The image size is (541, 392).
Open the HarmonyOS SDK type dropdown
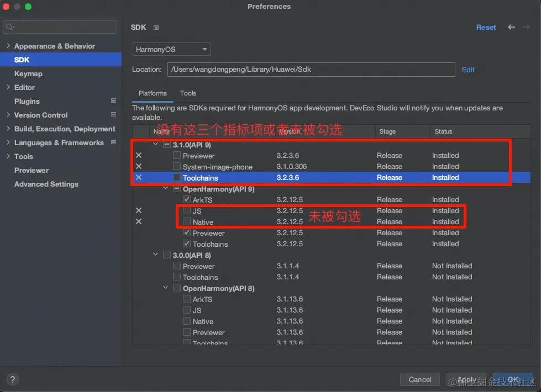[x=172, y=49]
